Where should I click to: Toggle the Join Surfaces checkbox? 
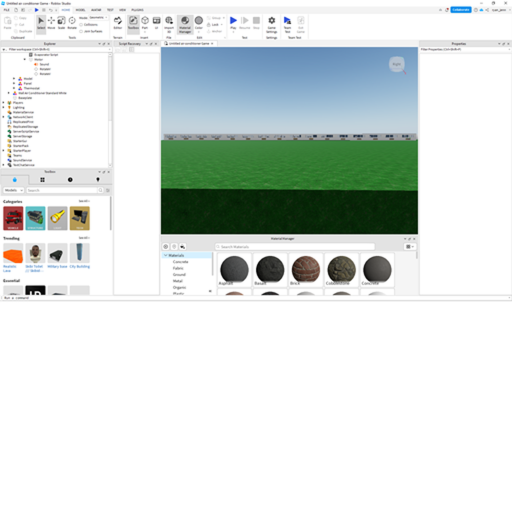[81, 31]
